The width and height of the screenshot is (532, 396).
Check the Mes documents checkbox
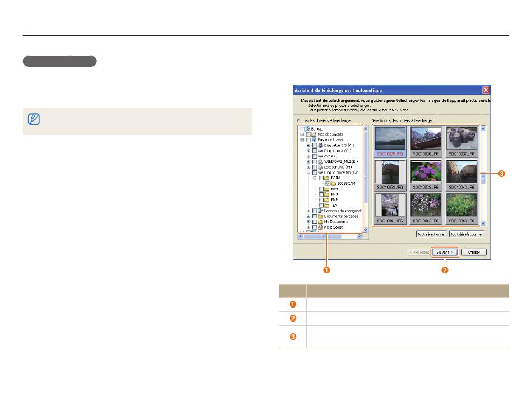click(x=309, y=134)
